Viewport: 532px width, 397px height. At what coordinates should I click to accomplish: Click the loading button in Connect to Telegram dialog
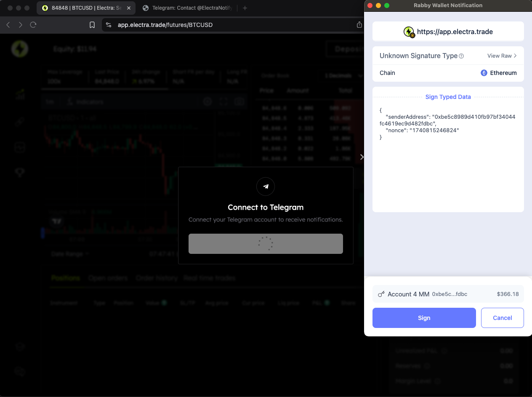pos(266,244)
